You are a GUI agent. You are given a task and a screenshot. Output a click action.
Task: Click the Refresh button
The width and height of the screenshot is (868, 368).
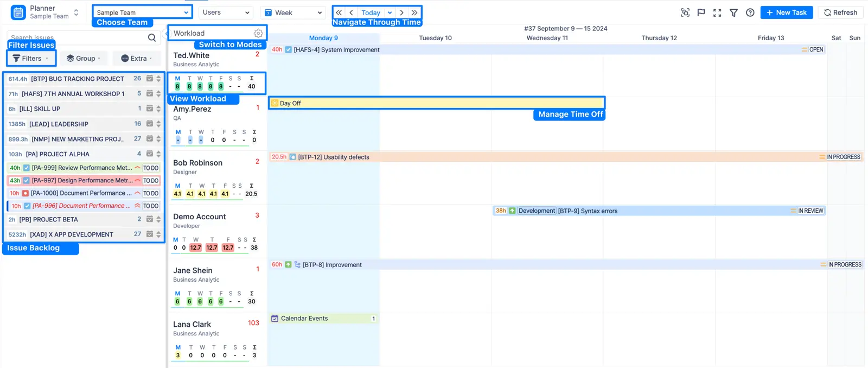pos(840,12)
